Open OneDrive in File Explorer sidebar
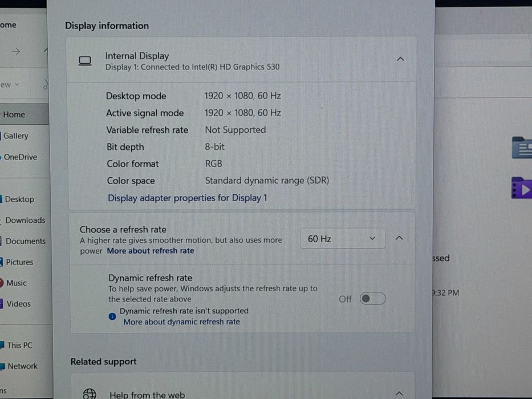Image resolution: width=532 pixels, height=399 pixels. click(20, 157)
